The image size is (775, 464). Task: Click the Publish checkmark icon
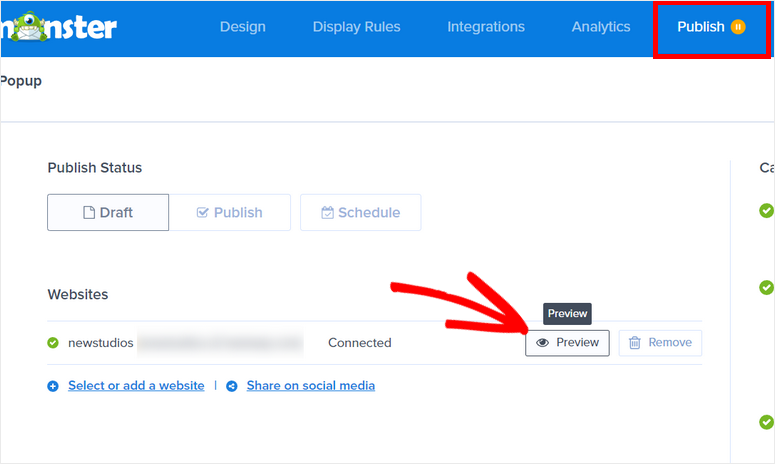(x=203, y=212)
